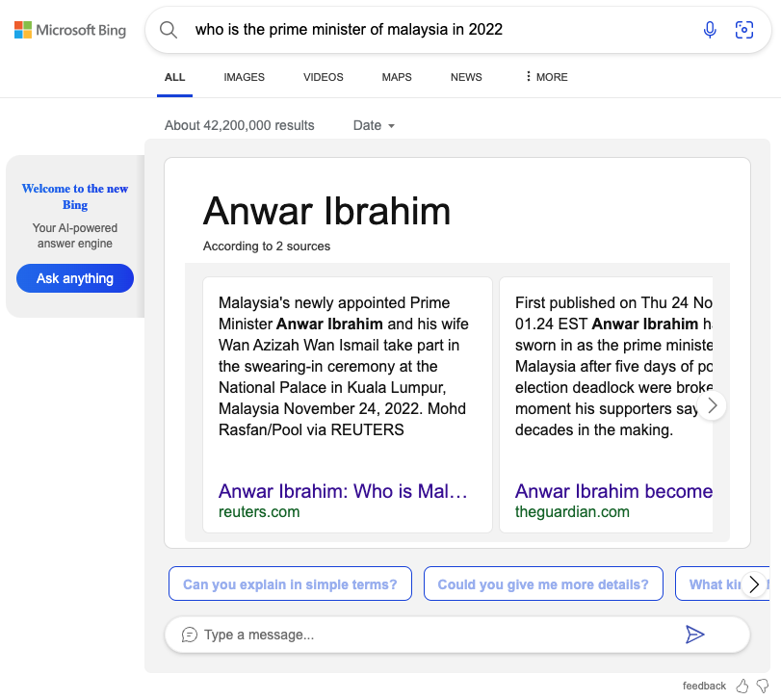This screenshot has height=700, width=781.
Task: Open visual search camera icon
Action: click(744, 30)
